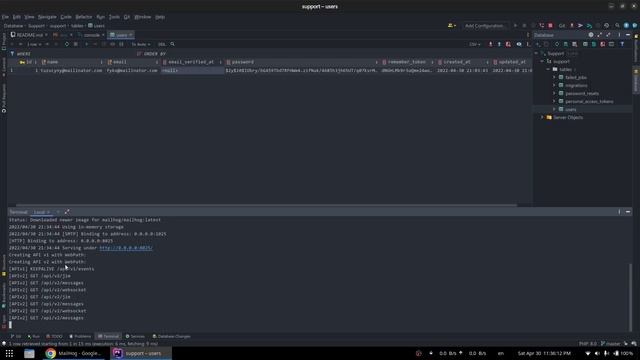Collapse the support schema node

(542, 62)
